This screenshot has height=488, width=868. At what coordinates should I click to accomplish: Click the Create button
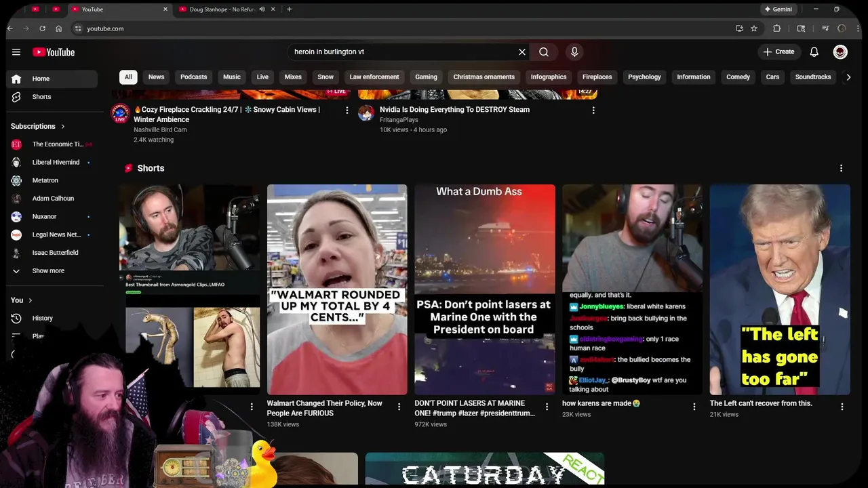coord(779,52)
